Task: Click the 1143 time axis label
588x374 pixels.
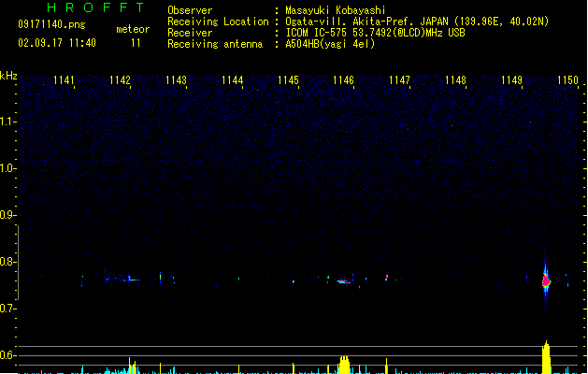Action: [x=176, y=80]
